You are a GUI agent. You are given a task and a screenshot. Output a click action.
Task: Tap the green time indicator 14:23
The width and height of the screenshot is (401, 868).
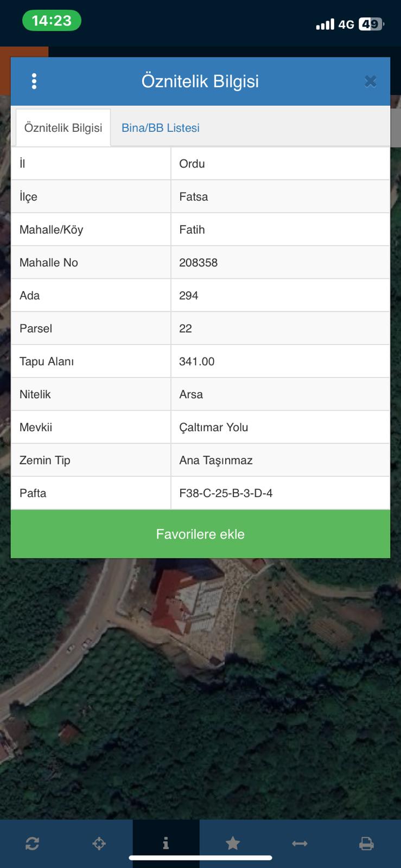pos(52,21)
